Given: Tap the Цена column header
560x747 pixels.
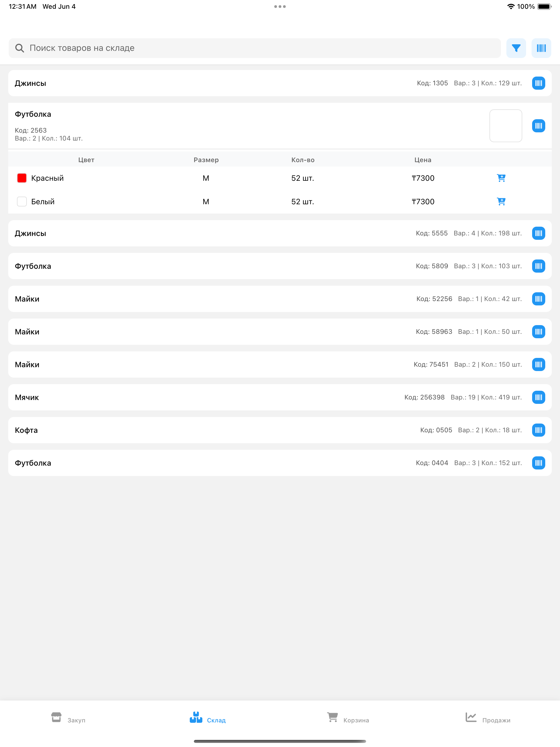Looking at the screenshot, I should 423,160.
